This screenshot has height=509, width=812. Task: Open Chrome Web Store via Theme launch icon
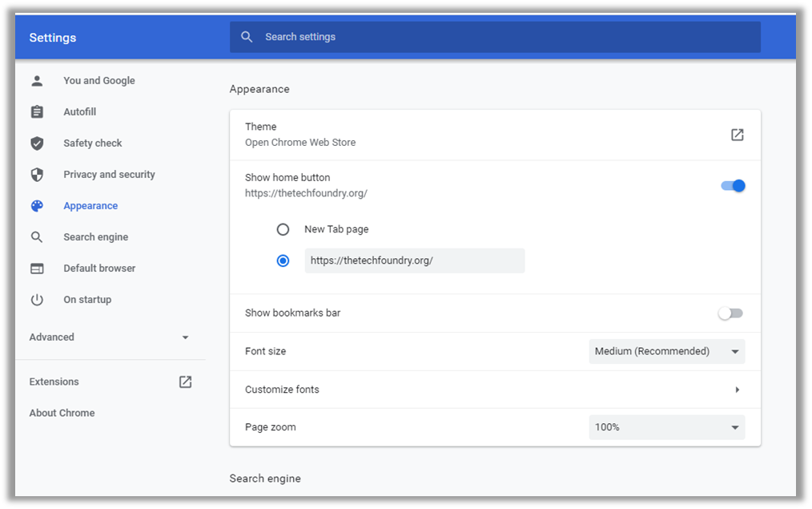[737, 135]
